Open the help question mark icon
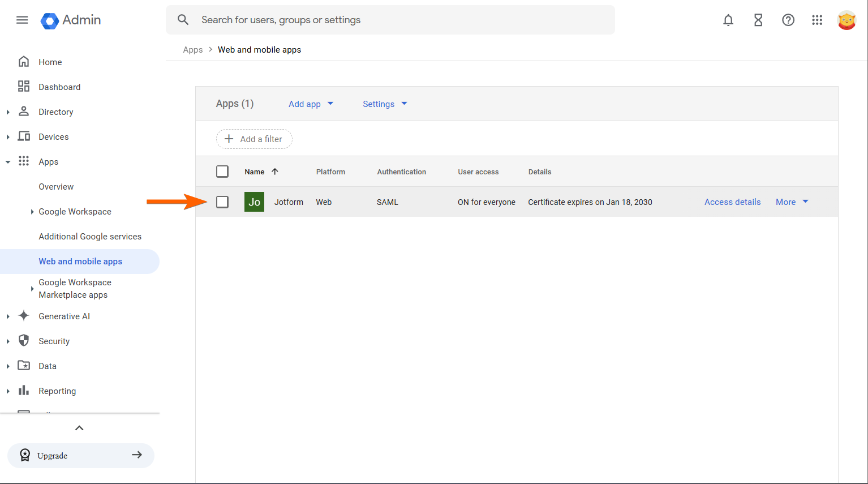The image size is (868, 484). (x=788, y=20)
